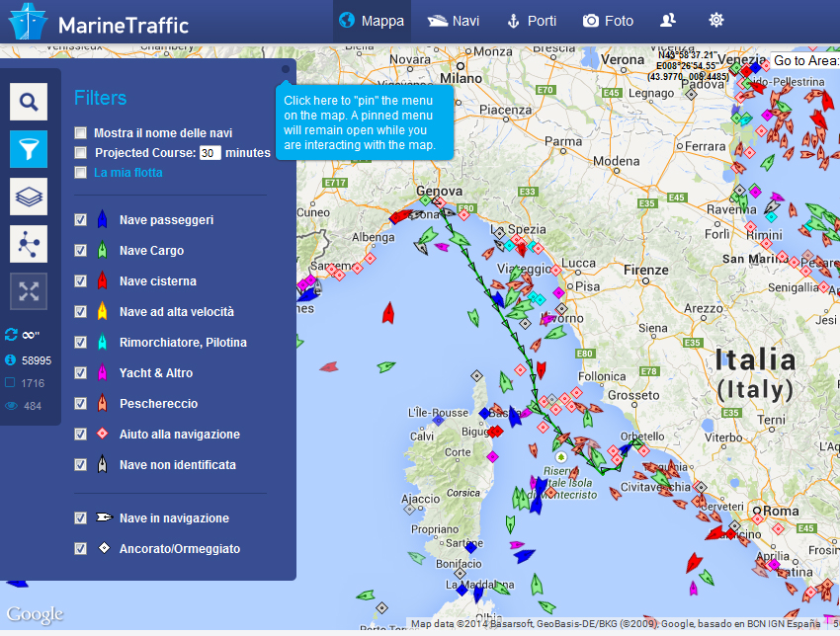This screenshot has height=636, width=840.
Task: Click the user account icon
Action: tap(667, 21)
